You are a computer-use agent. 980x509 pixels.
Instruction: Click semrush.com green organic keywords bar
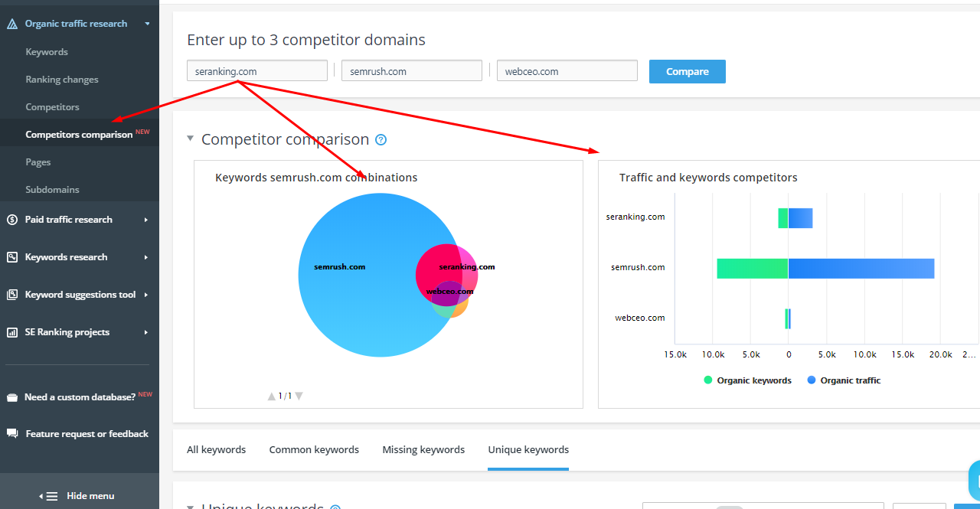pyautogui.click(x=753, y=269)
